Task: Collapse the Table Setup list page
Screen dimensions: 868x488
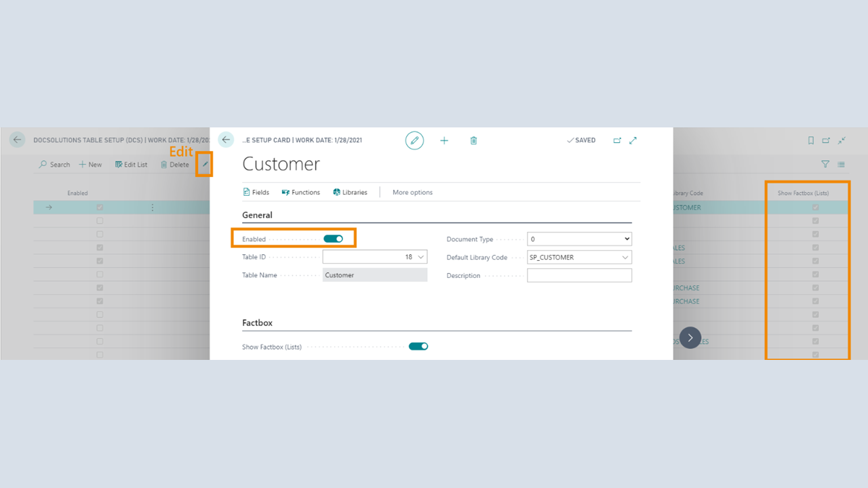Action: tap(842, 140)
